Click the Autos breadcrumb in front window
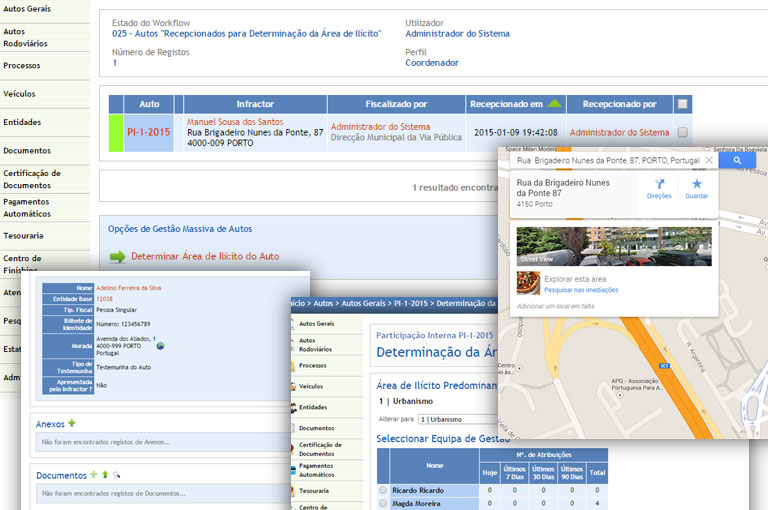 tap(323, 303)
